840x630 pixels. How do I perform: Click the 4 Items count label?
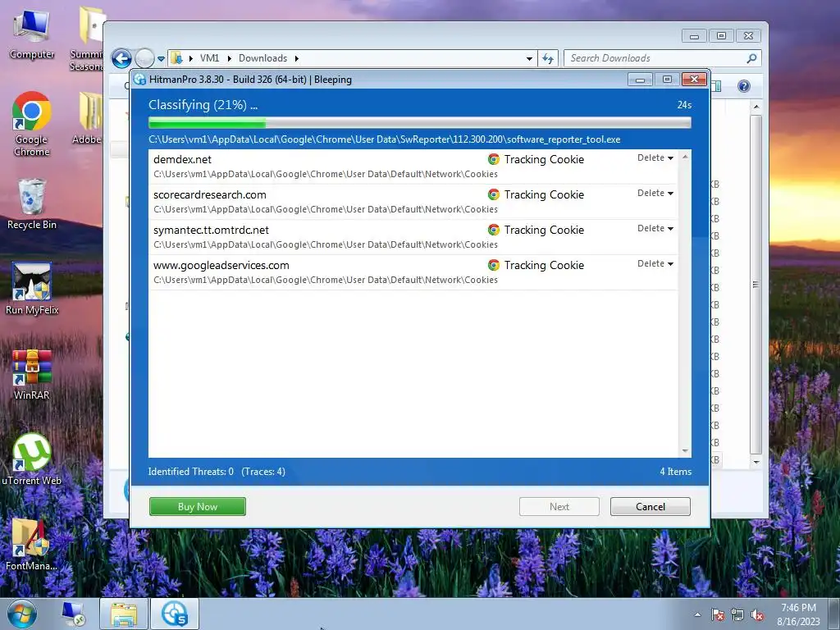pyautogui.click(x=676, y=472)
